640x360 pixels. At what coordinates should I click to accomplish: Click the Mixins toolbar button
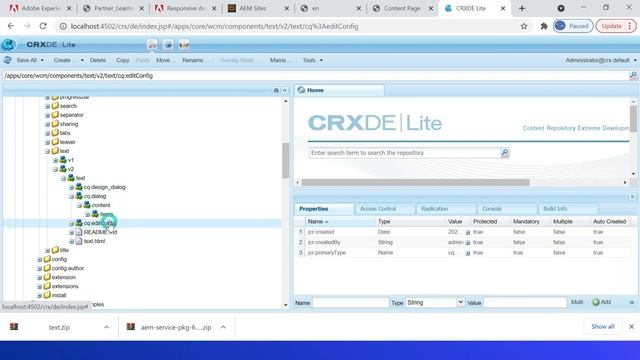point(280,60)
